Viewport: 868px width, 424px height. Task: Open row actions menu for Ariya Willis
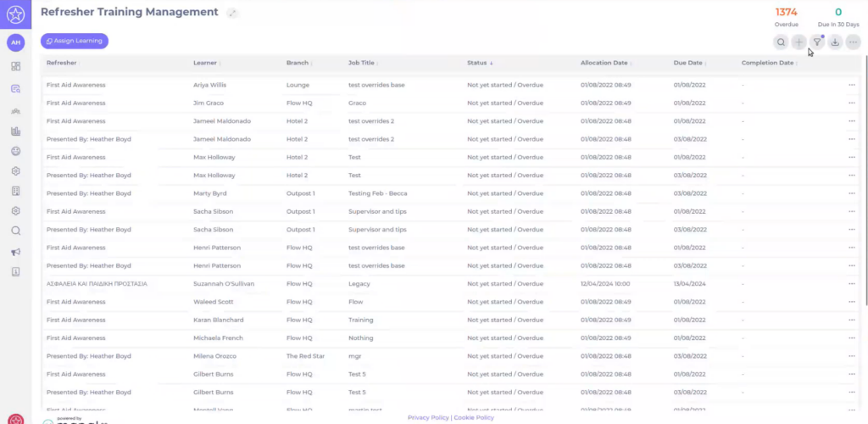852,85
